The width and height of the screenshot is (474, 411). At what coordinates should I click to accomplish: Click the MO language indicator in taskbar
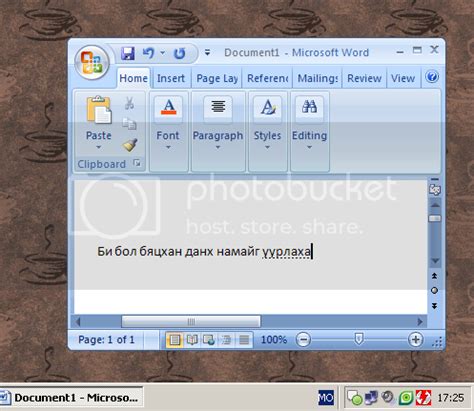(x=326, y=397)
